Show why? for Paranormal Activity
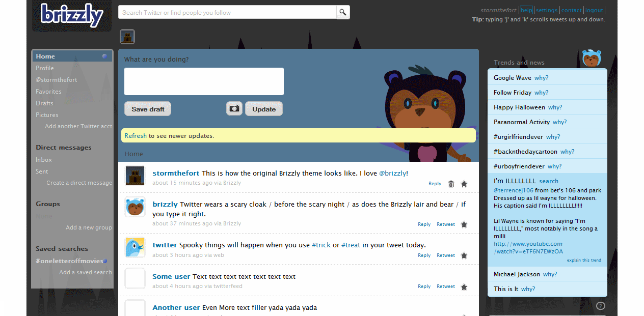This screenshot has height=316, width=644. (x=559, y=122)
